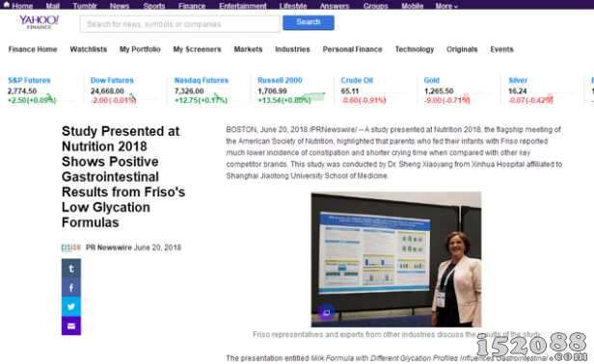
Task: Click the blue Search button
Action: coord(309,22)
